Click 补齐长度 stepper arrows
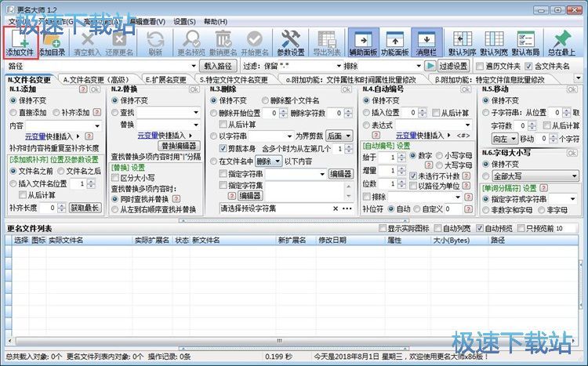The width and height of the screenshot is (588, 366). (62, 208)
